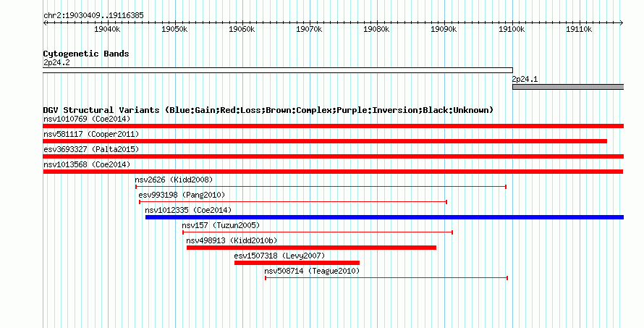
Task: Click the DGV Structural Variants track title
Action: pos(268,110)
